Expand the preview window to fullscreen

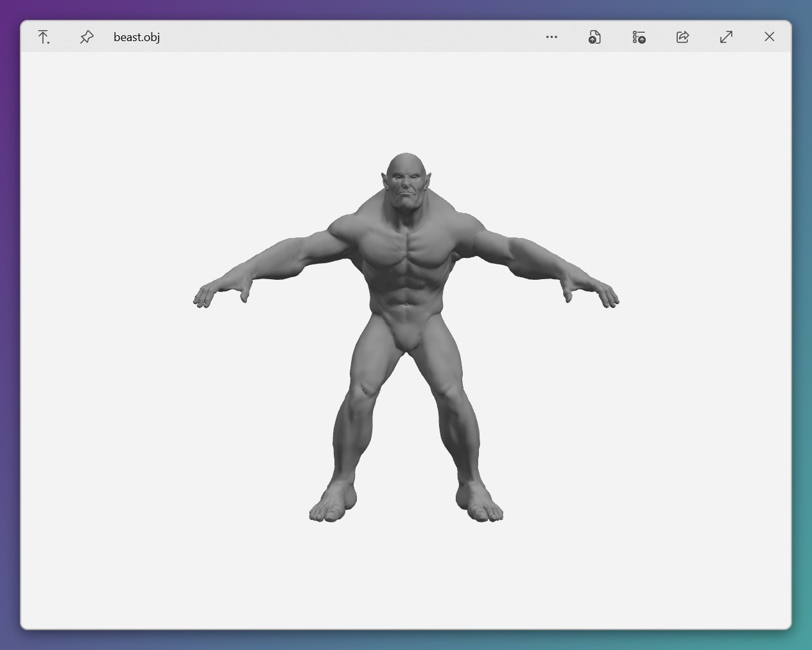[726, 37]
